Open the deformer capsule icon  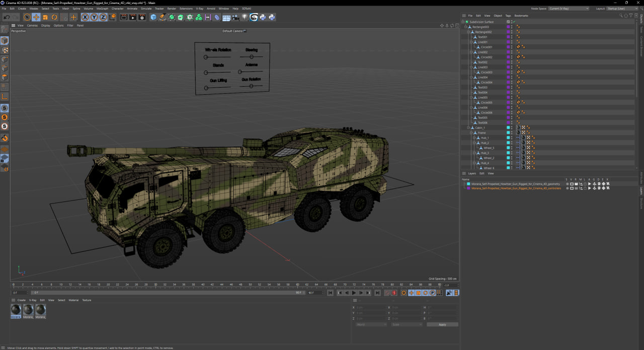click(x=217, y=17)
